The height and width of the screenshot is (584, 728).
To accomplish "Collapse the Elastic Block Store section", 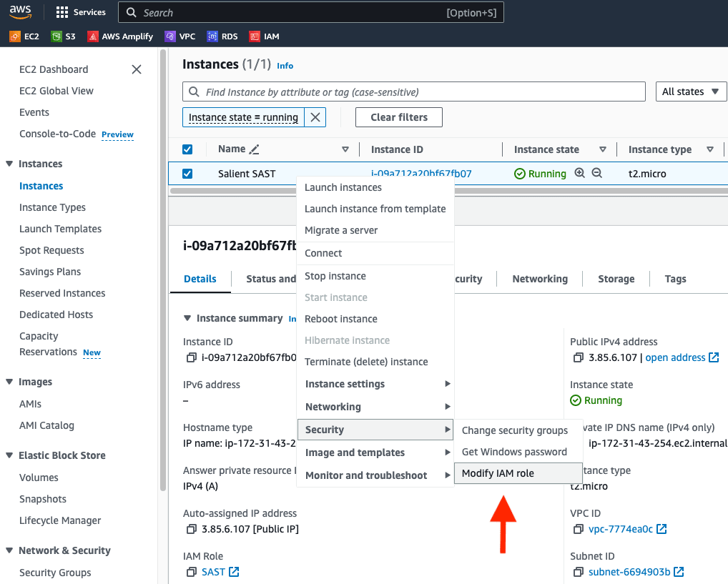I will click(9, 455).
